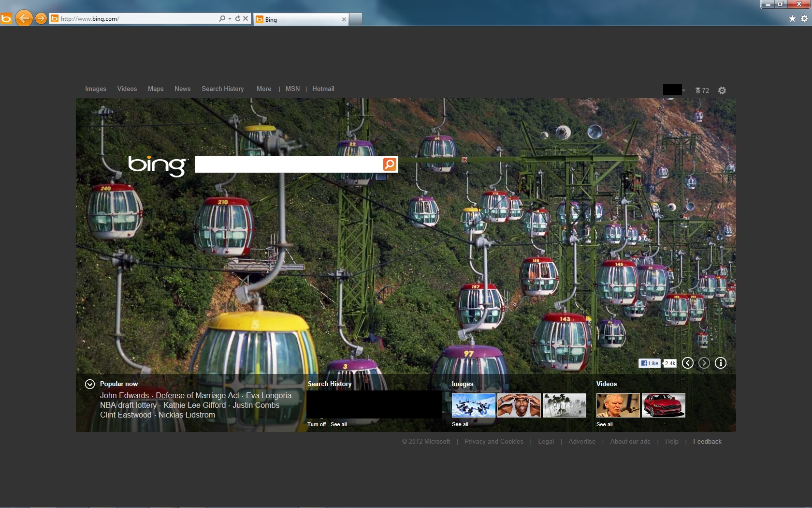
Task: Click the Feedback link
Action: (707, 441)
